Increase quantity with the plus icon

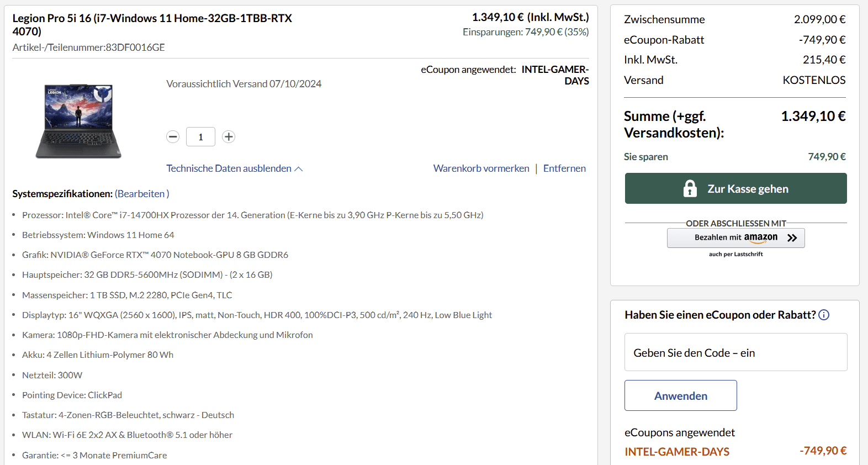point(229,136)
